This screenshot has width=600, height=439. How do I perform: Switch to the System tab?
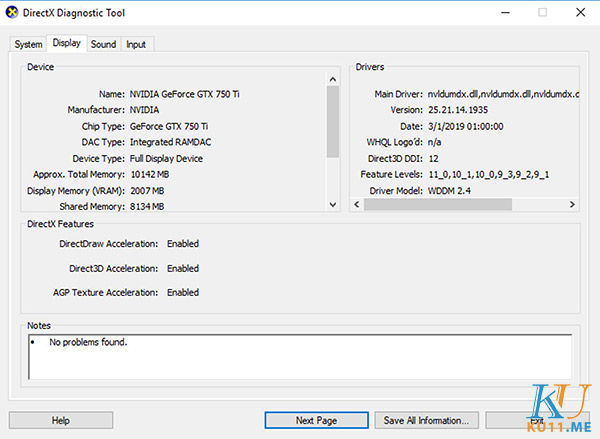28,45
